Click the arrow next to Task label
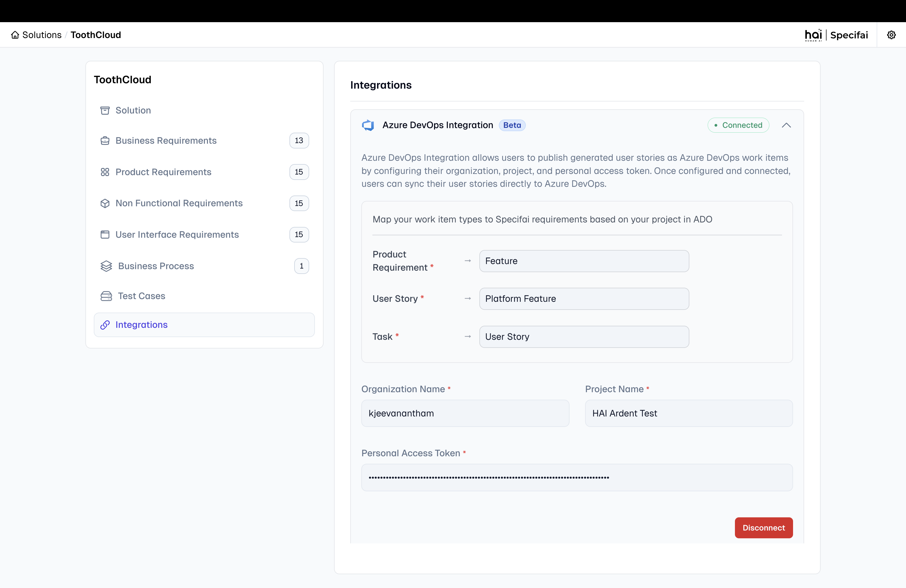 pos(468,337)
